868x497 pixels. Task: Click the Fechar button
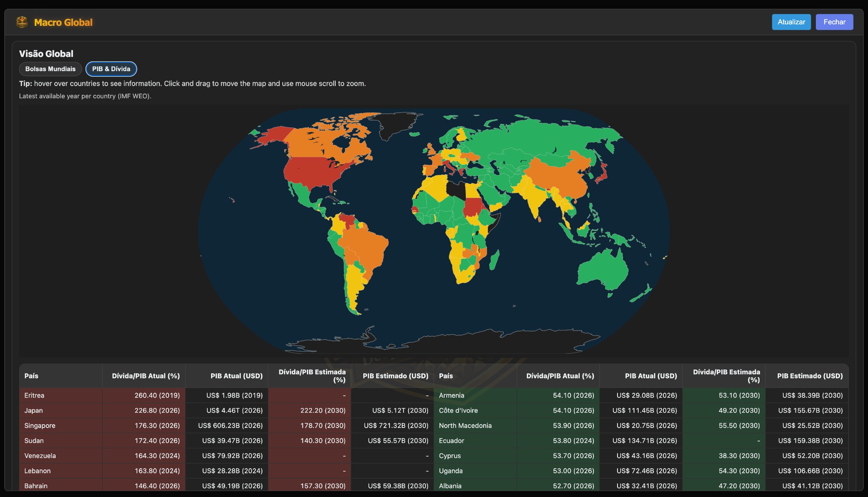[x=834, y=22]
